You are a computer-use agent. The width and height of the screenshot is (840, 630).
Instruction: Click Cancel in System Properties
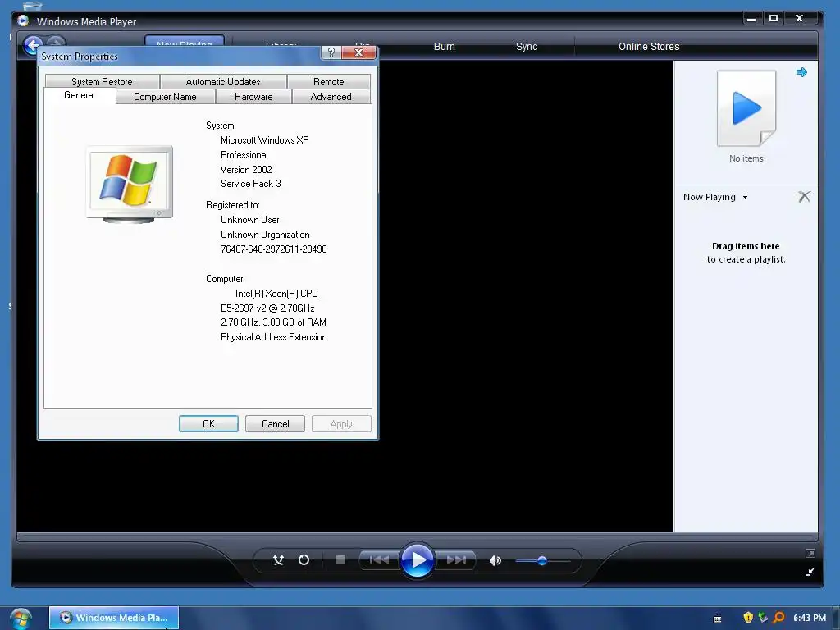[275, 424]
